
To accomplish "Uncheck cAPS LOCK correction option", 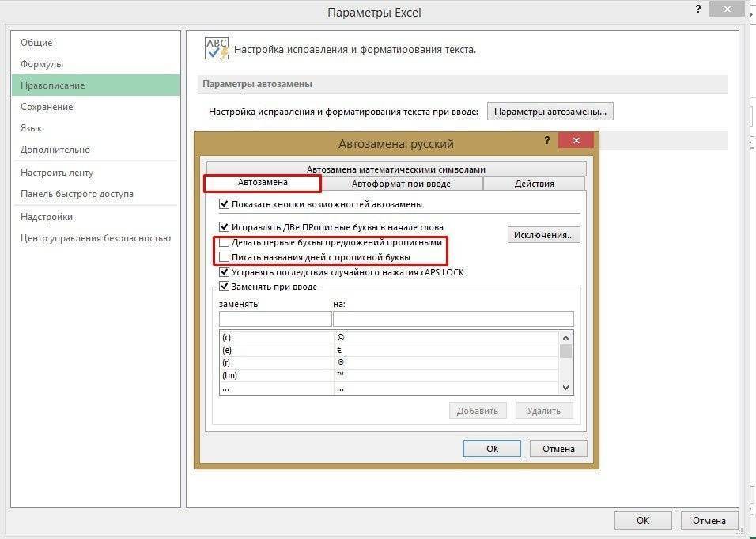I will tap(224, 272).
